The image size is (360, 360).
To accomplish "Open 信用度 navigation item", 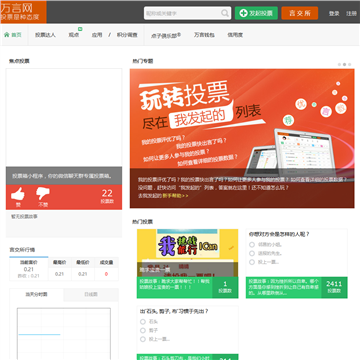I will [235, 35].
